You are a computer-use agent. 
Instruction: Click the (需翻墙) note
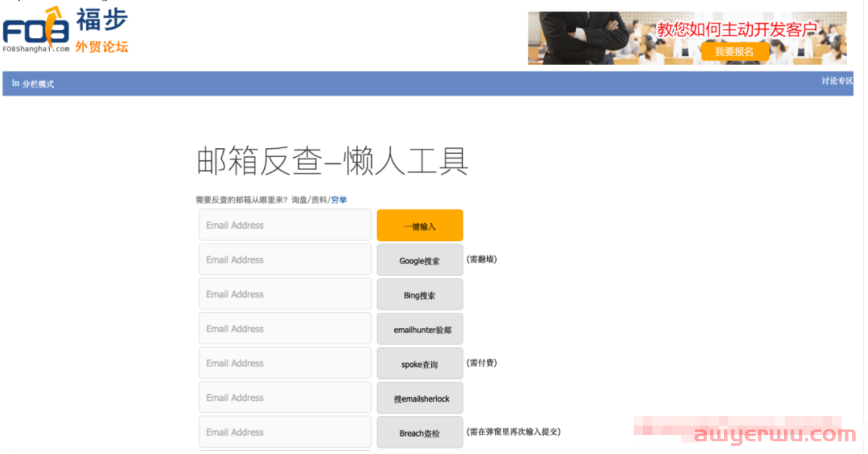point(482,259)
